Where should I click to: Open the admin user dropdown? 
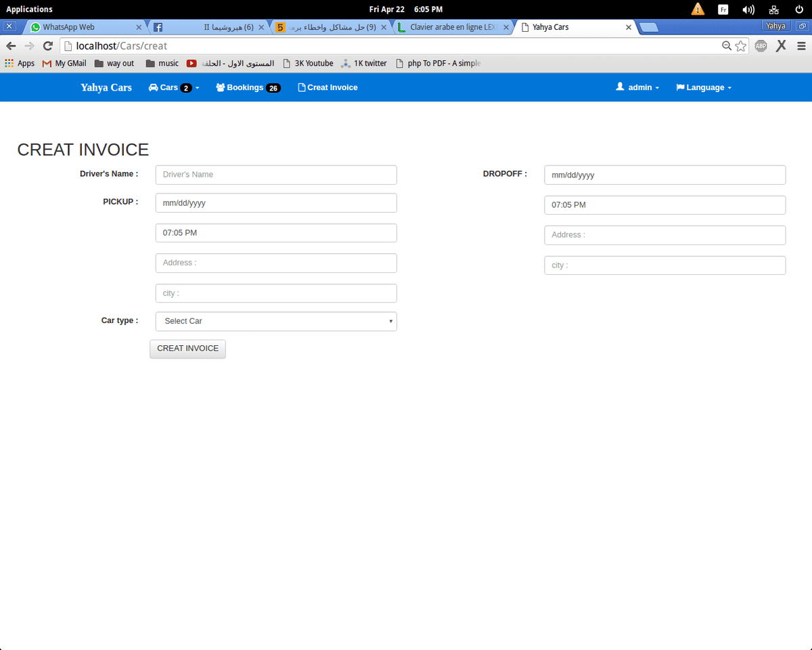point(637,87)
